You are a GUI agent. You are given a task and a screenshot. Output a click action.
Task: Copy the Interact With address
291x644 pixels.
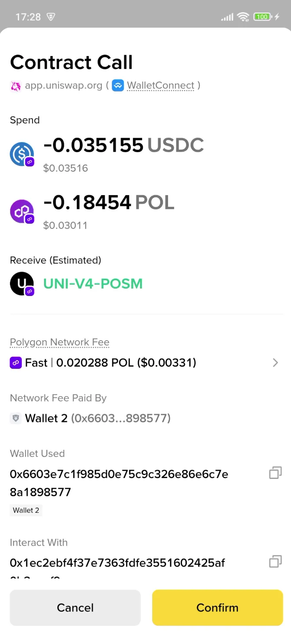274,561
